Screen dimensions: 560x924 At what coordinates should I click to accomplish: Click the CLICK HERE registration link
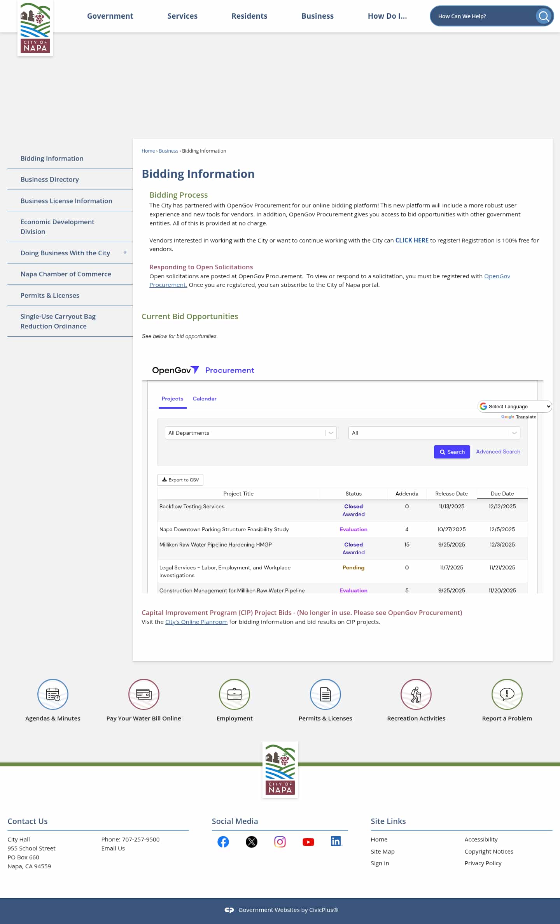pyautogui.click(x=412, y=240)
